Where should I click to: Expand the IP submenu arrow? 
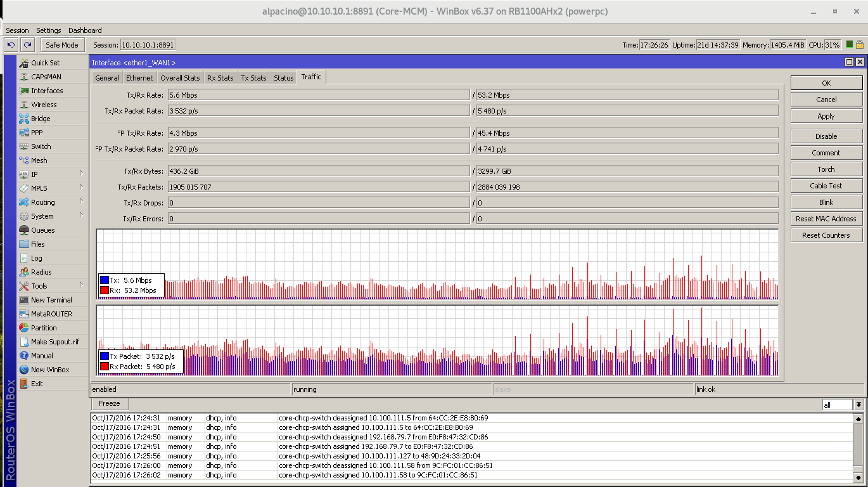[81, 174]
